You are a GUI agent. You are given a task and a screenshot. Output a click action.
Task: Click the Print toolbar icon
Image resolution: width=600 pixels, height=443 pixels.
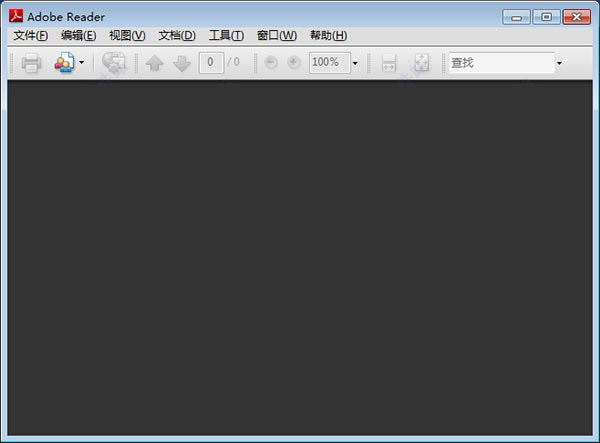(x=31, y=63)
